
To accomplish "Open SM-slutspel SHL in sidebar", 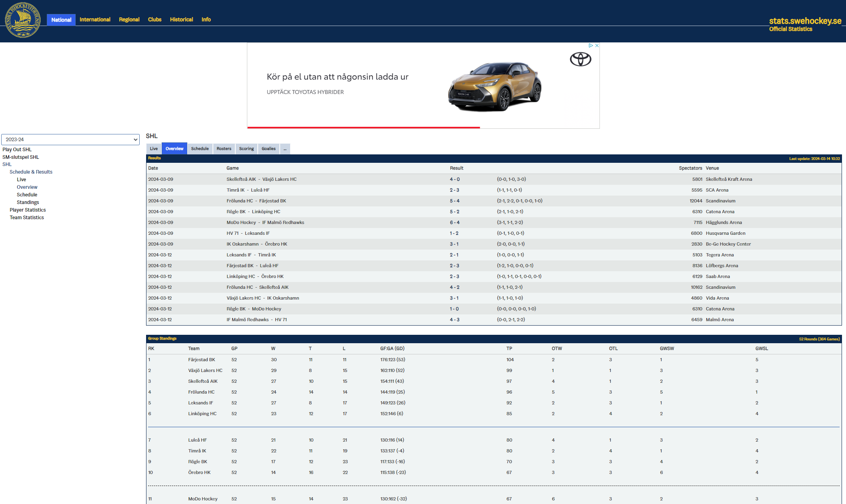I will 21,157.
